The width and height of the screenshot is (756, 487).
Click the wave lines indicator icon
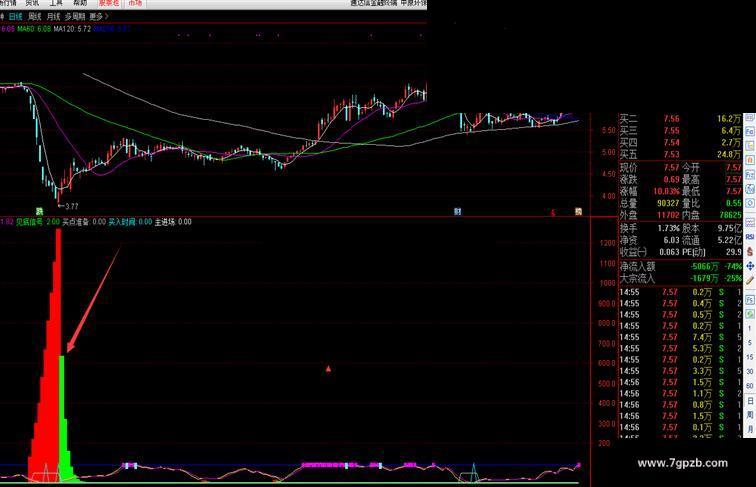[750, 222]
